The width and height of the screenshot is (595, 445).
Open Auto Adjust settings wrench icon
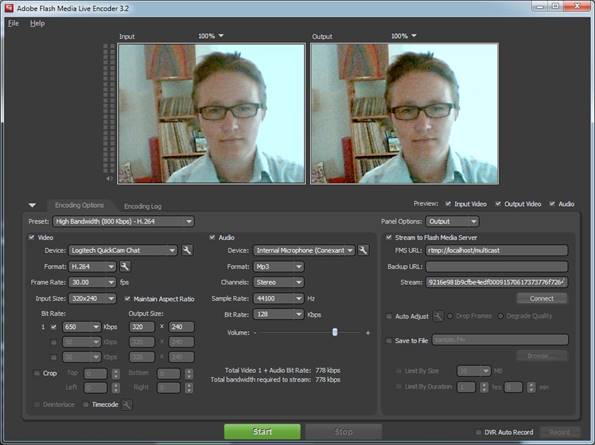438,316
